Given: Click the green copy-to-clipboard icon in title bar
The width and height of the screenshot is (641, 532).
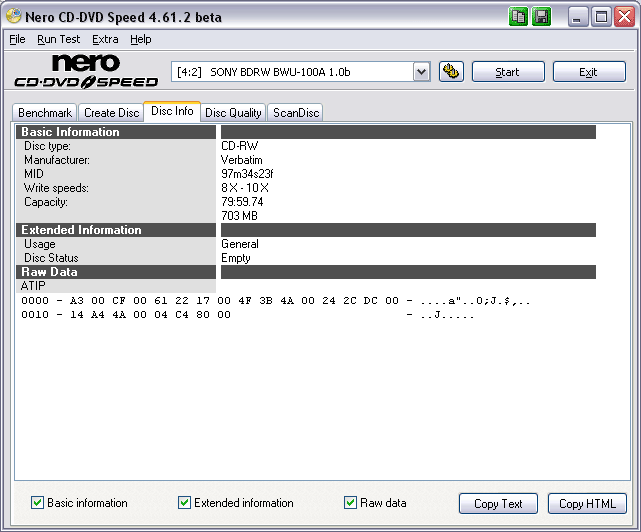Looking at the screenshot, I should [x=518, y=17].
